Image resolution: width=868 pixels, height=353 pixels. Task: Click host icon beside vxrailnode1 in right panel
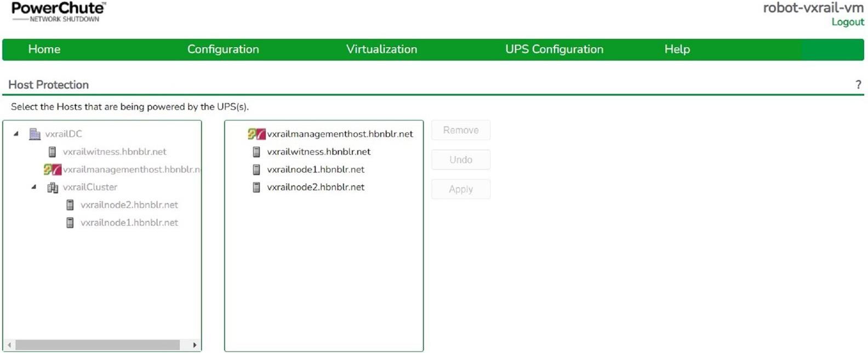pyautogui.click(x=256, y=169)
